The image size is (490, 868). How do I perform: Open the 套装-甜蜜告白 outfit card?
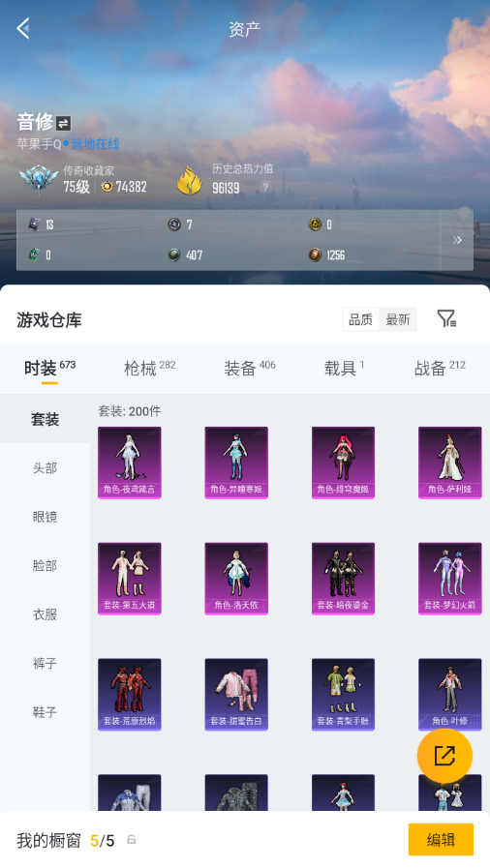click(236, 694)
